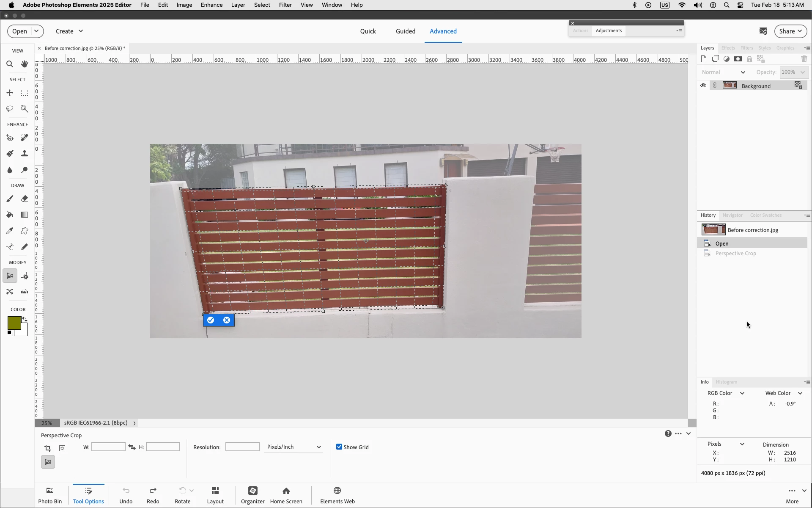812x508 pixels.
Task: Expand the Create dropdown
Action: [x=69, y=31]
